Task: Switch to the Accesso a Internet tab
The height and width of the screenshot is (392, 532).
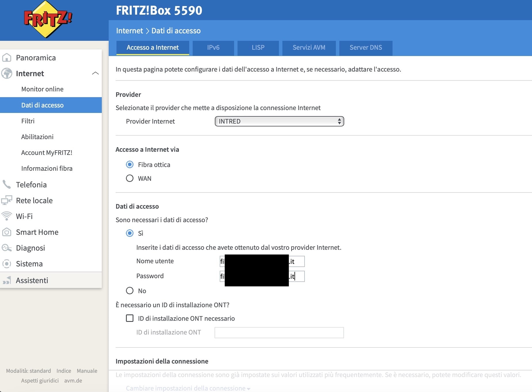Action: click(153, 48)
